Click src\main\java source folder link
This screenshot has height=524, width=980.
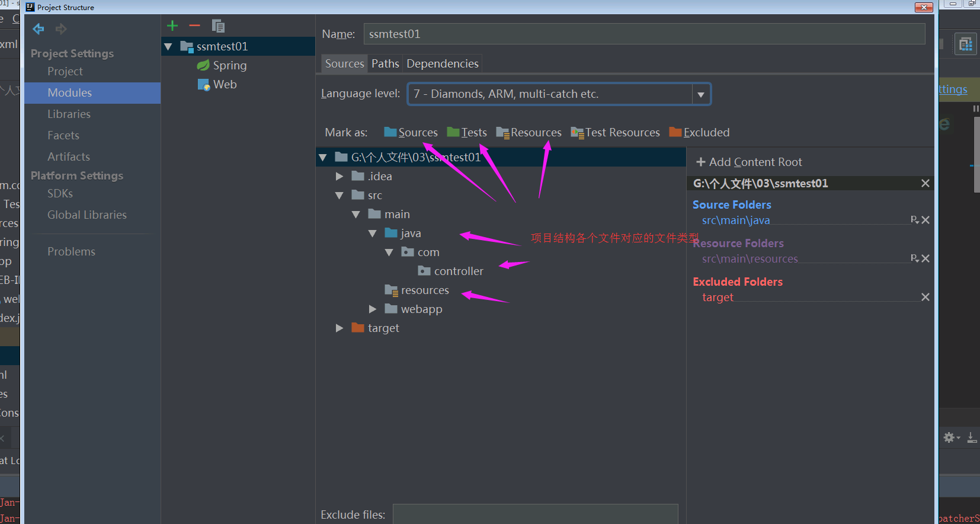click(736, 220)
